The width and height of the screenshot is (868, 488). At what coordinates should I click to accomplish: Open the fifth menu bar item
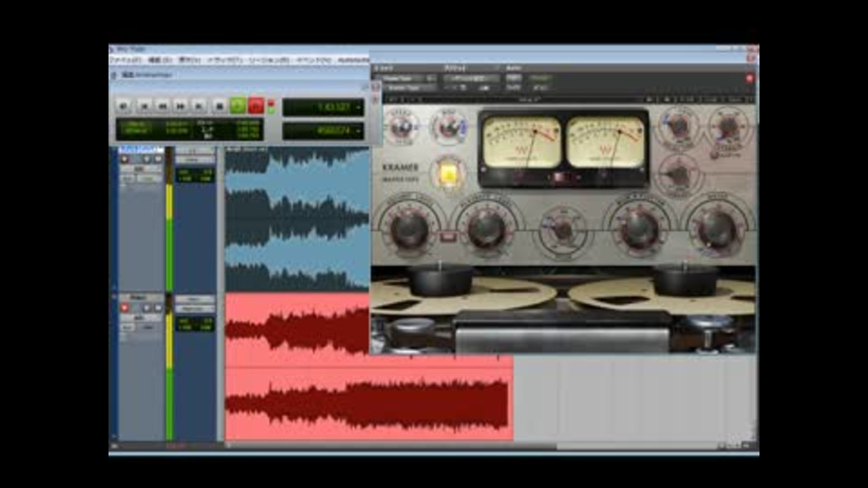click(x=269, y=60)
